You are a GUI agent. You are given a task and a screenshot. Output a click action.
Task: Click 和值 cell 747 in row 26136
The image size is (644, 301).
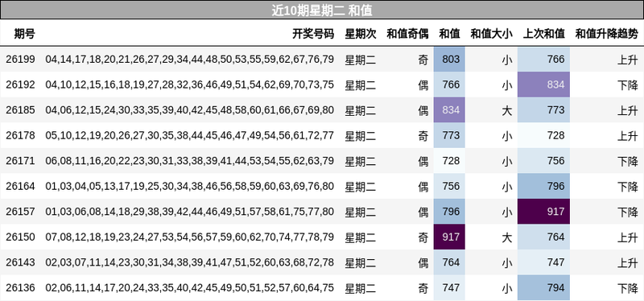[449, 288]
